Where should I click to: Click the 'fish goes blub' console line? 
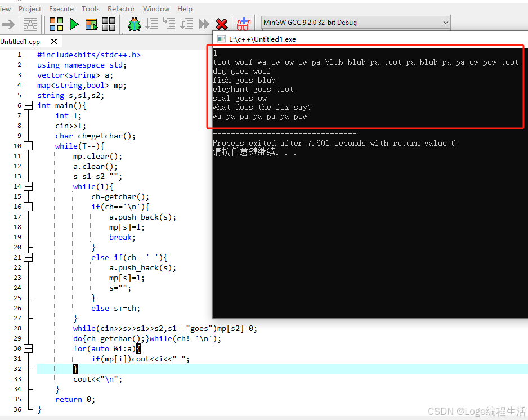244,80
